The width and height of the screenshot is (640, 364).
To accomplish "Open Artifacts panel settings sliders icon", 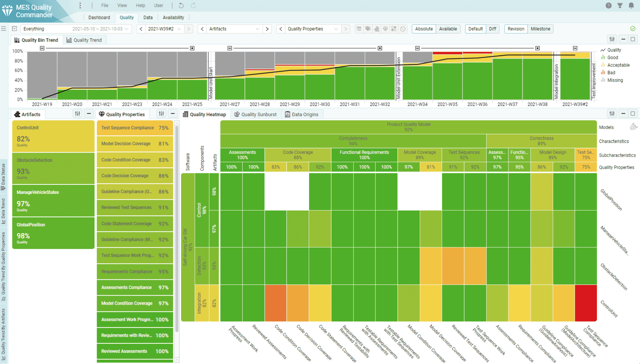I will point(78,114).
